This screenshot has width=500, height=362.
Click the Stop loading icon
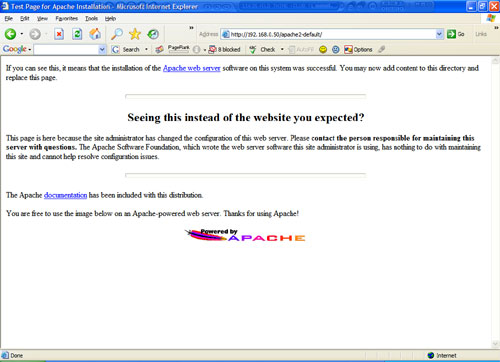(x=59, y=34)
